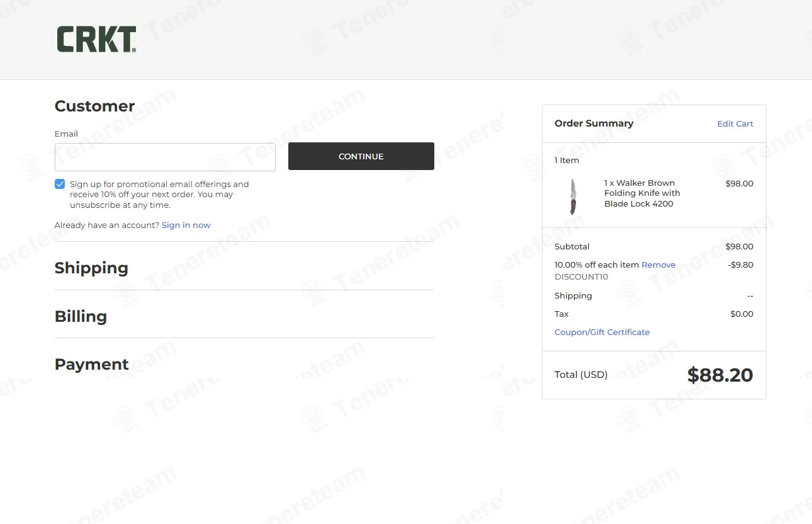Click the '1 Item' count text
Viewport: 812px width, 524px height.
click(567, 161)
